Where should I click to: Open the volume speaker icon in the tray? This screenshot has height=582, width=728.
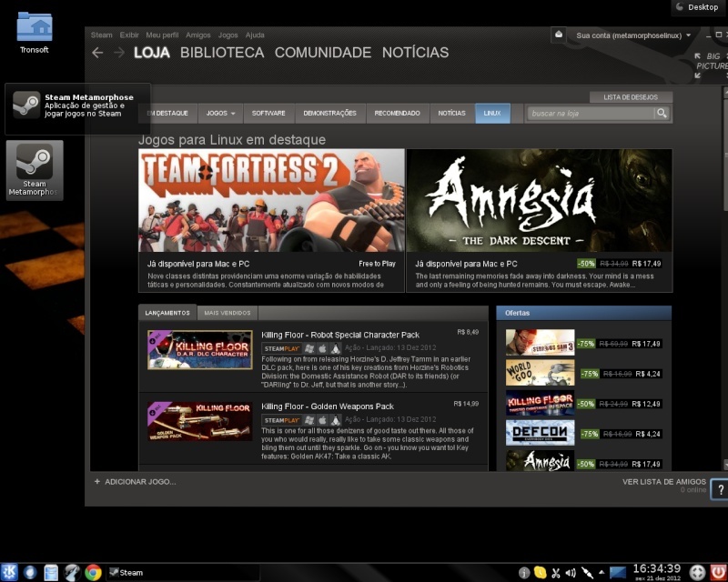point(571,573)
